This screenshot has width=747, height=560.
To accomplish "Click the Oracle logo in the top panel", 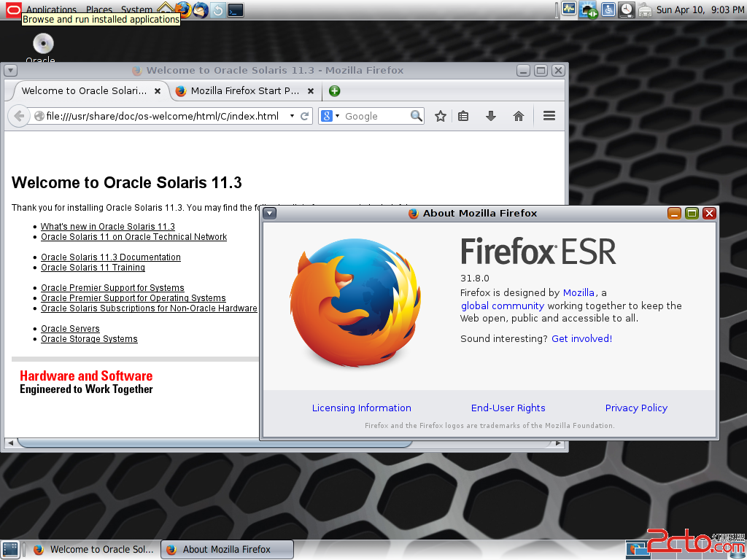I will point(13,9).
